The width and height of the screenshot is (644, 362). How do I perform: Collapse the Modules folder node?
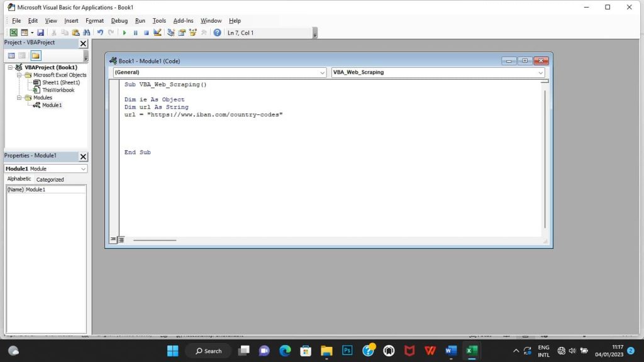pos(19,97)
